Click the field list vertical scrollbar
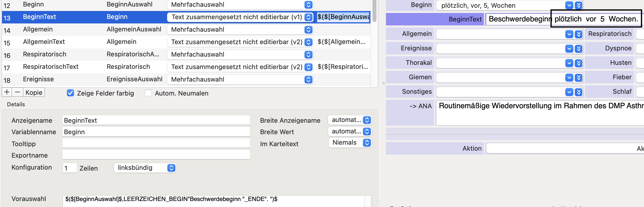Image resolution: width=644 pixels, height=207 pixels. click(374, 43)
